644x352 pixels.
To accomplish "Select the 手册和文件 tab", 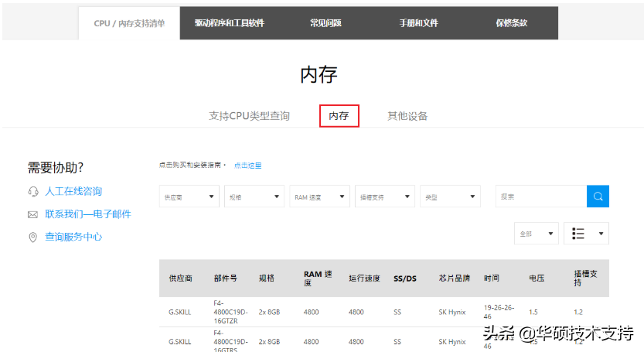I will [x=418, y=23].
